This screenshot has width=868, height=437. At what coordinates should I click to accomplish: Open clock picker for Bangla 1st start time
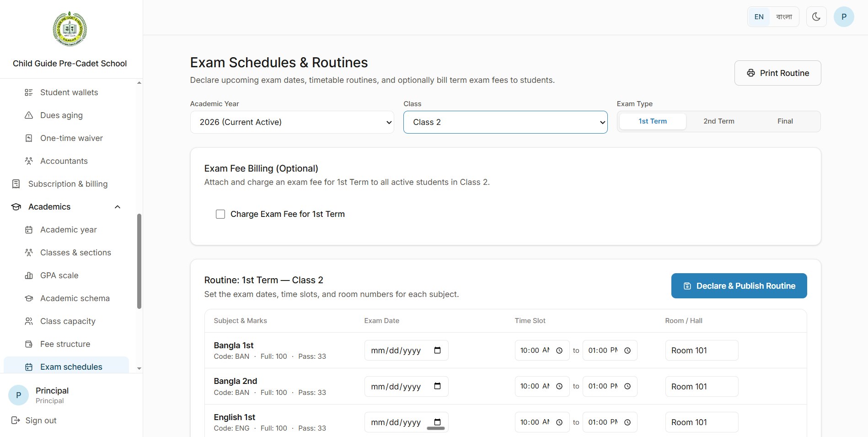click(x=559, y=351)
